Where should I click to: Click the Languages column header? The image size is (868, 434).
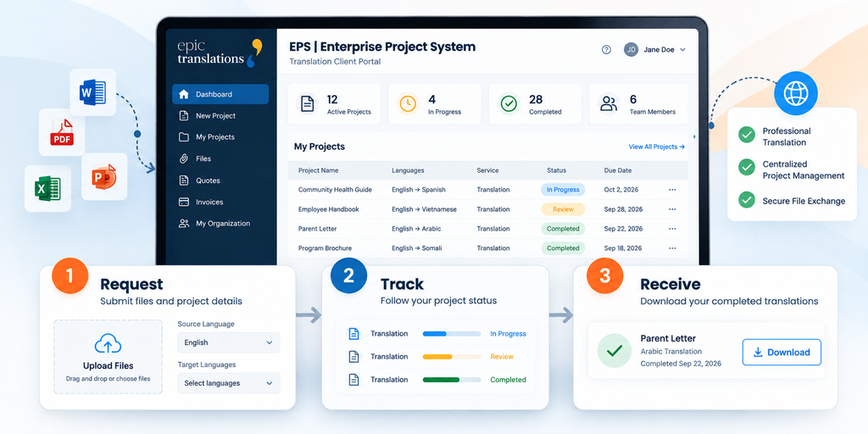(408, 170)
